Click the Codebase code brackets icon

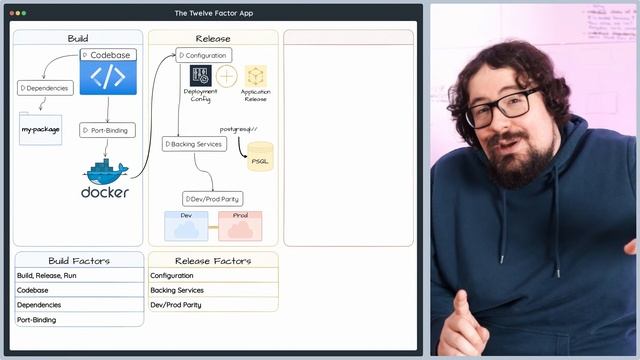point(108,78)
